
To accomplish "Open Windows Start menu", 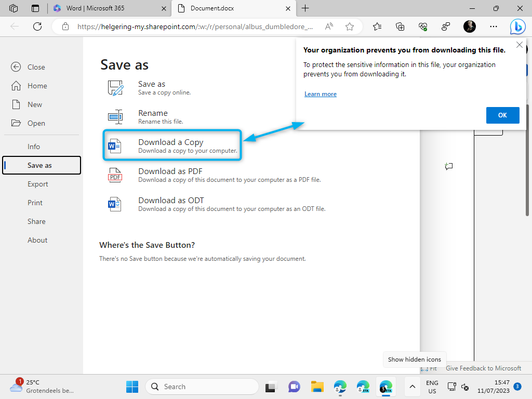I will tap(132, 387).
